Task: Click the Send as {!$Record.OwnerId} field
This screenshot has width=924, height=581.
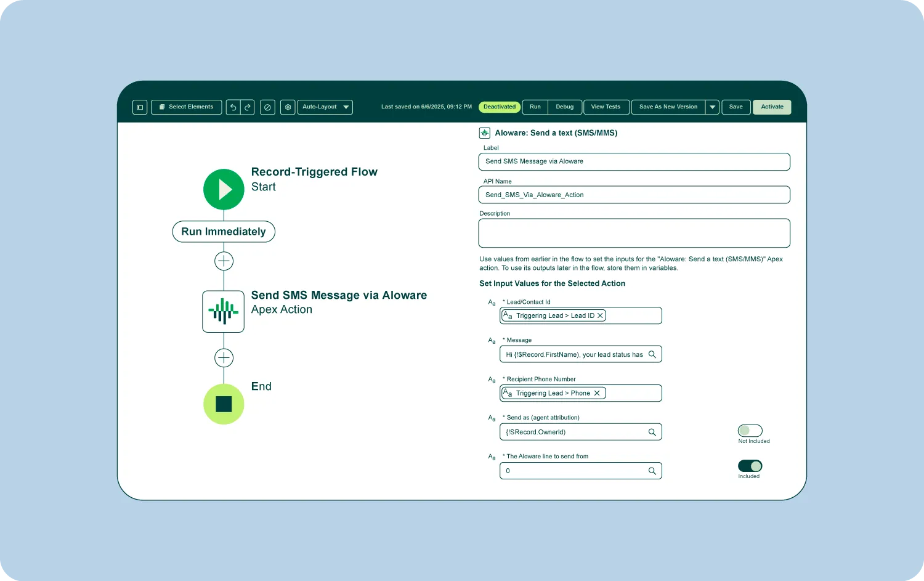Action: click(581, 432)
